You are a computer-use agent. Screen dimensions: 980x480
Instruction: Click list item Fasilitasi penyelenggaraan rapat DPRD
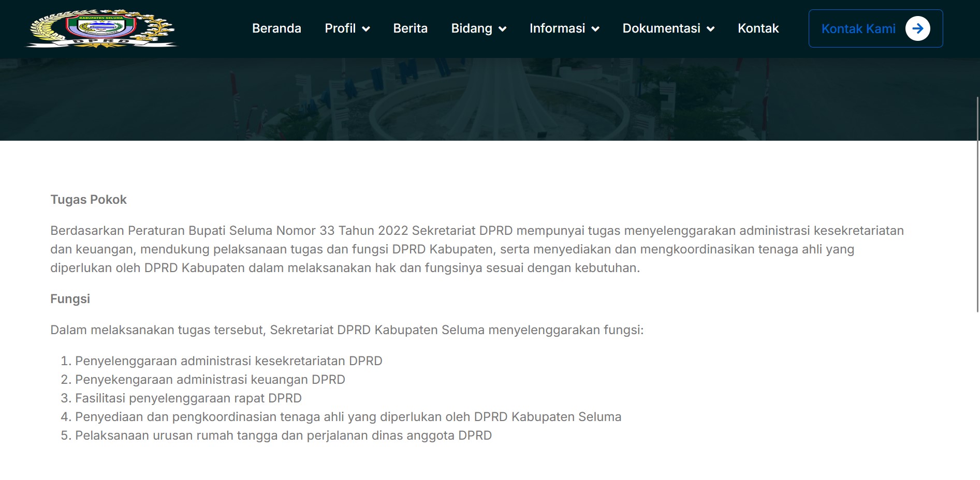tap(188, 398)
